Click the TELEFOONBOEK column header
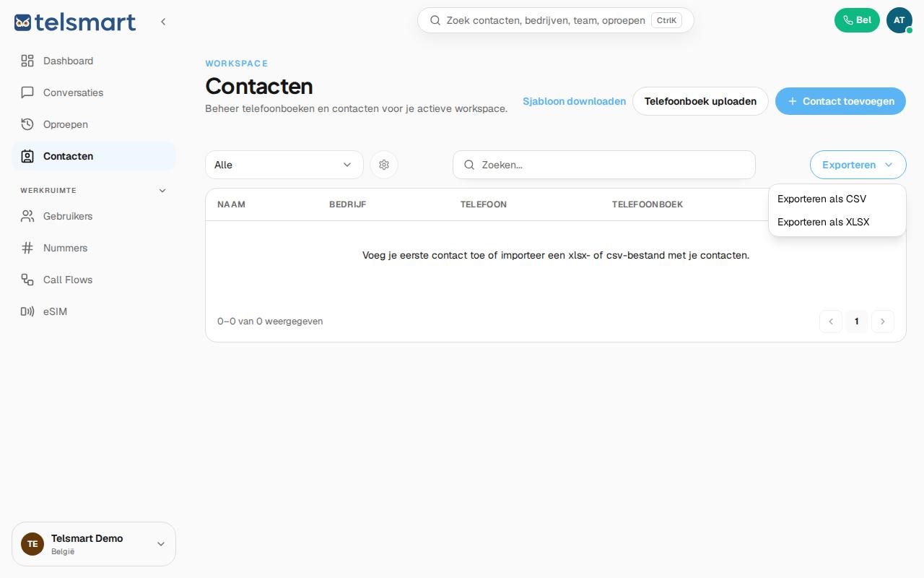This screenshot has width=924, height=578. [648, 204]
